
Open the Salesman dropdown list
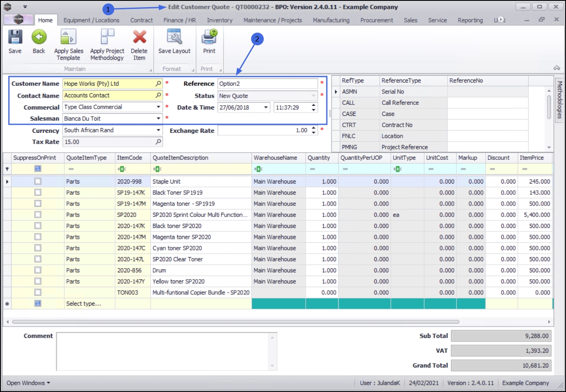click(x=158, y=119)
